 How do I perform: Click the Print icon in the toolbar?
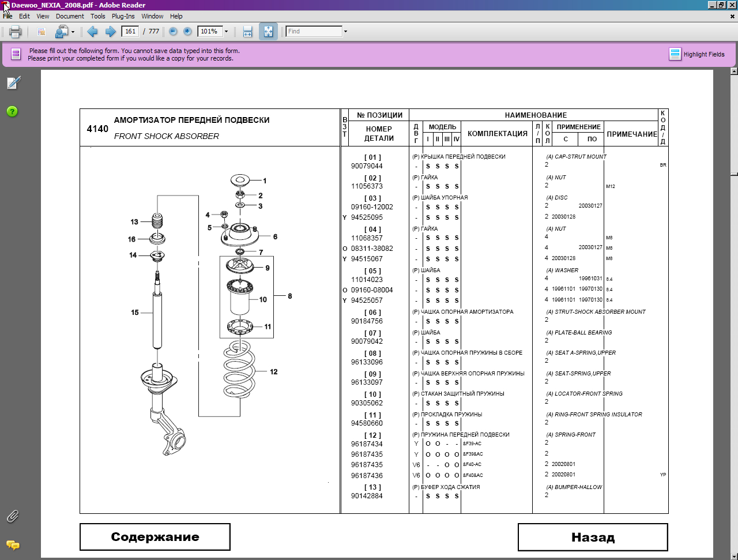point(15,32)
